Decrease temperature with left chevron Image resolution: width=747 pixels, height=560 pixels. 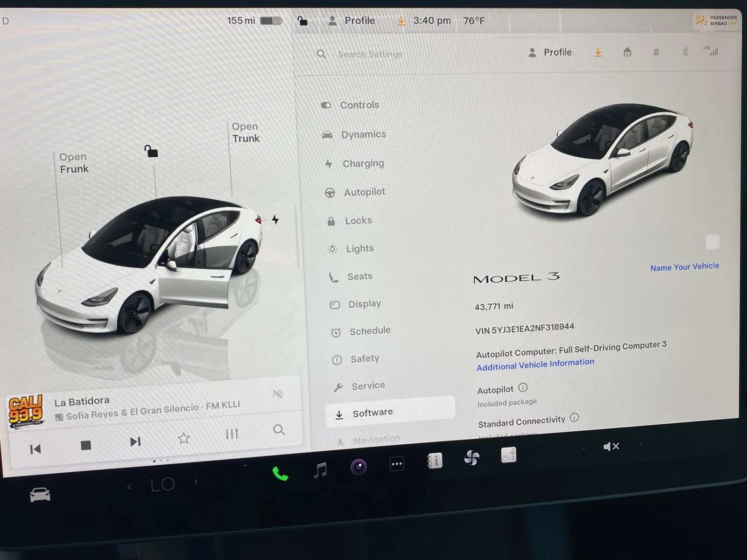click(x=129, y=487)
